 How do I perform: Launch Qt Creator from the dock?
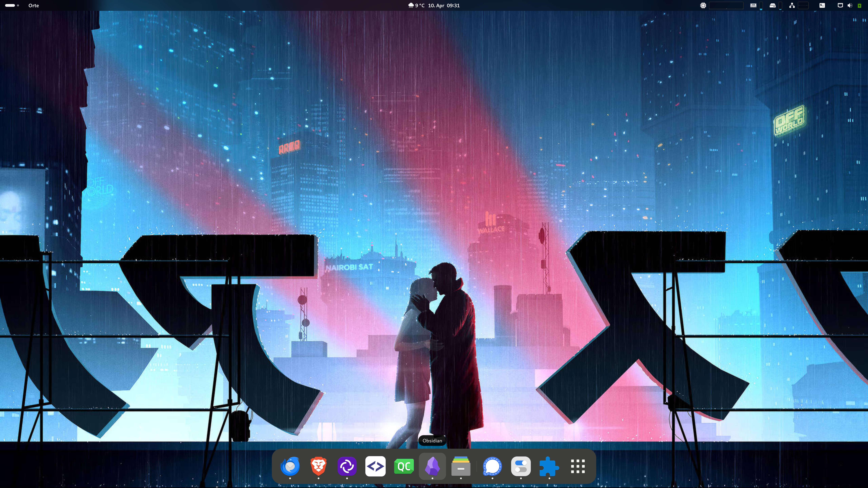[404, 466]
